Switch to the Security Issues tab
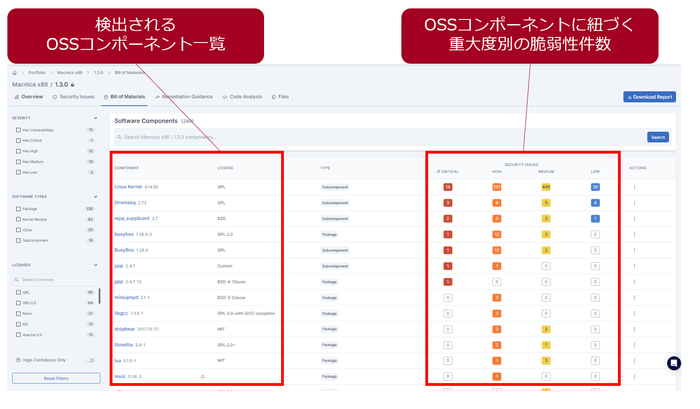This screenshot has height=409, width=700. click(x=77, y=97)
